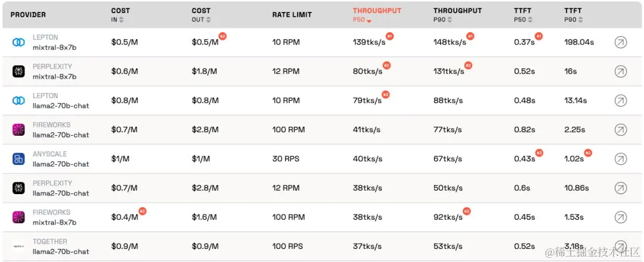Open details arrow for Perplexity mixtral-8x7b row

click(x=621, y=71)
